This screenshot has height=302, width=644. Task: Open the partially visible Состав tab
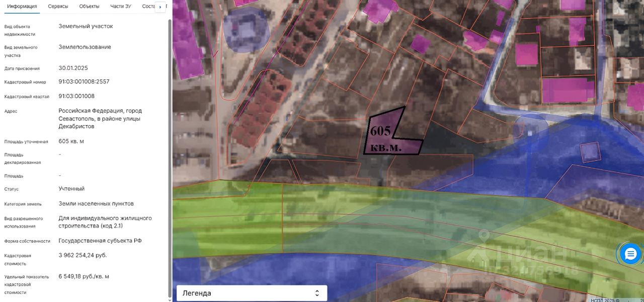148,7
